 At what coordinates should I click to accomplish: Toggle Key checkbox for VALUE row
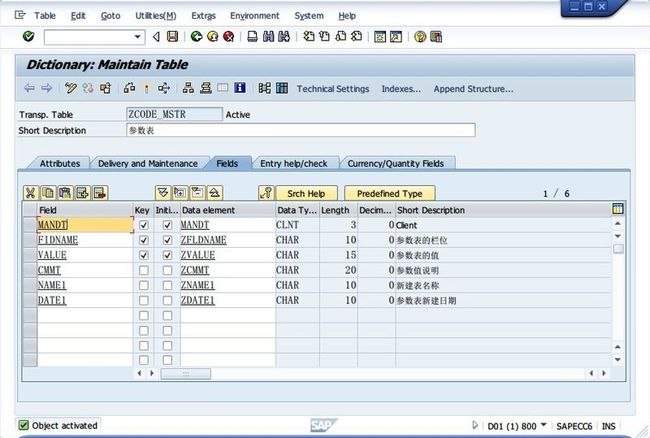click(x=143, y=255)
